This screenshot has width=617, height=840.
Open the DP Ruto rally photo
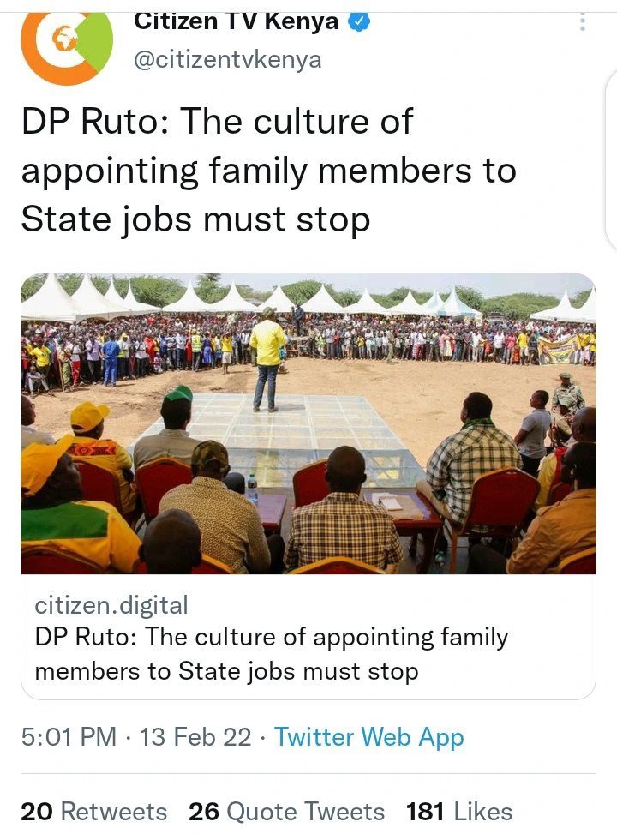(308, 423)
